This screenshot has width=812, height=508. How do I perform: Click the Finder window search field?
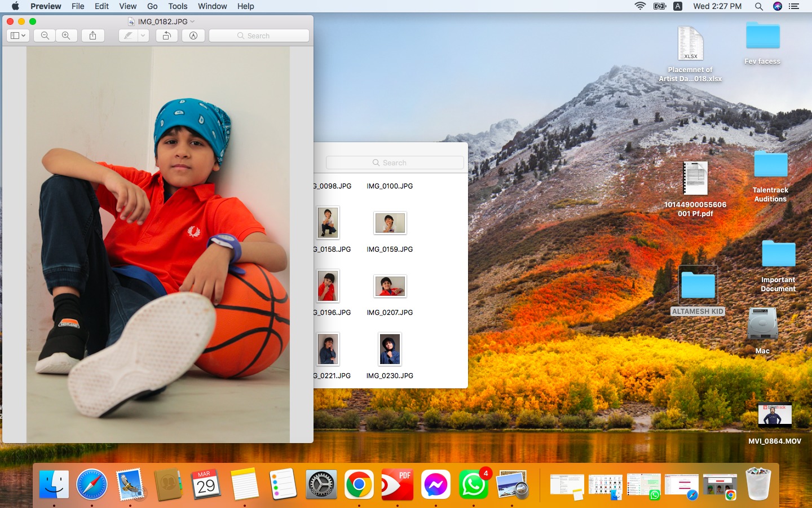coord(395,163)
